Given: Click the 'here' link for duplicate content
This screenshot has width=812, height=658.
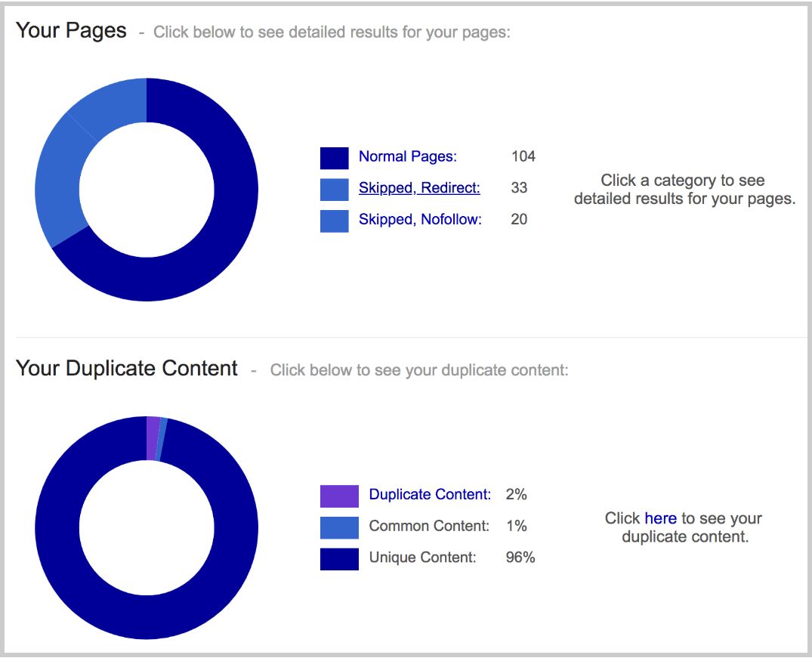Looking at the screenshot, I should (x=661, y=518).
